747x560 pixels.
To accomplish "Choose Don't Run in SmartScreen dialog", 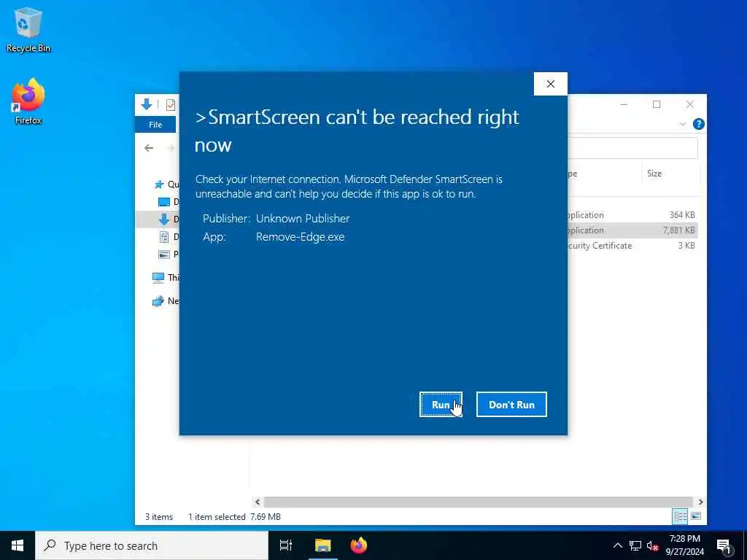I will pos(511,404).
